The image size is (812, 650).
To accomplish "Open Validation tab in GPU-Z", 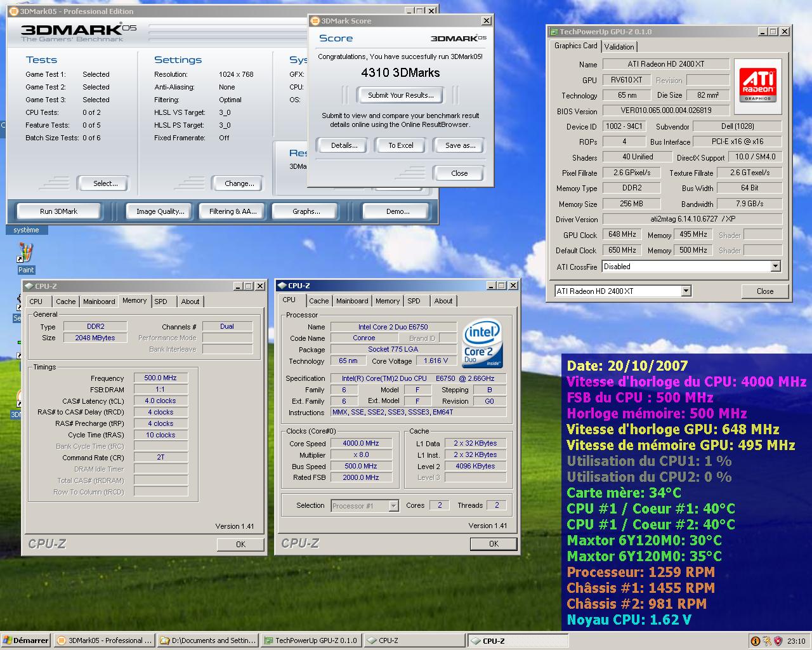I will point(619,46).
